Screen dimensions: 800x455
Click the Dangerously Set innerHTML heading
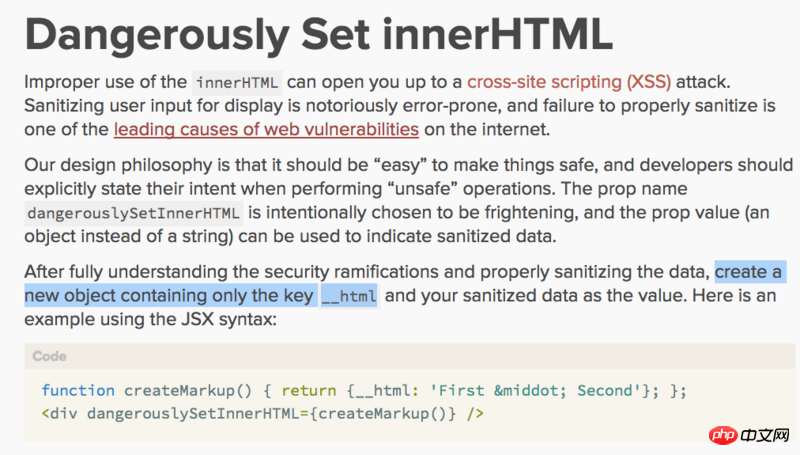point(318,35)
